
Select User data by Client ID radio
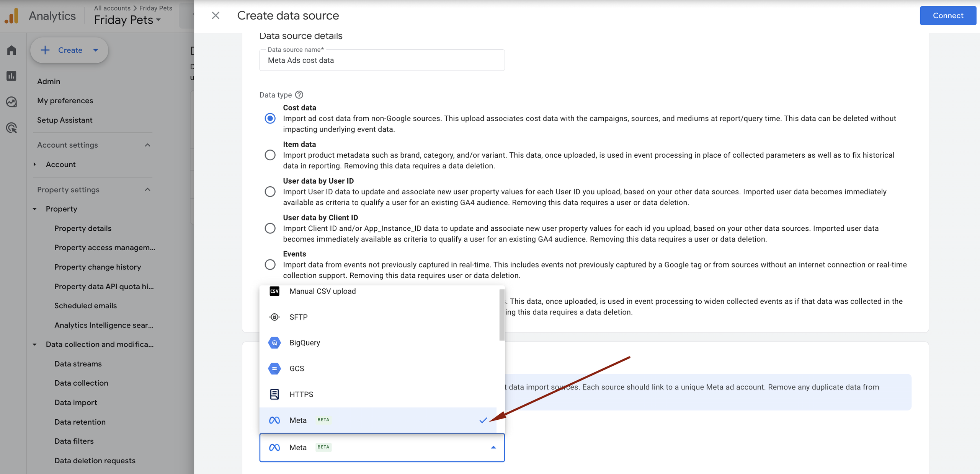pos(270,228)
